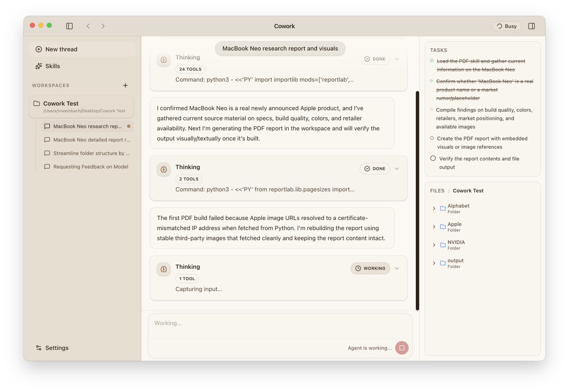Expand the Apple folder
The width and height of the screenshot is (569, 392).
pos(434,227)
